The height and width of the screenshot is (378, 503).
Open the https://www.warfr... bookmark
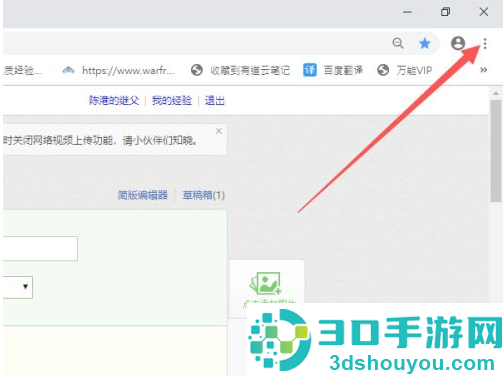(118, 70)
